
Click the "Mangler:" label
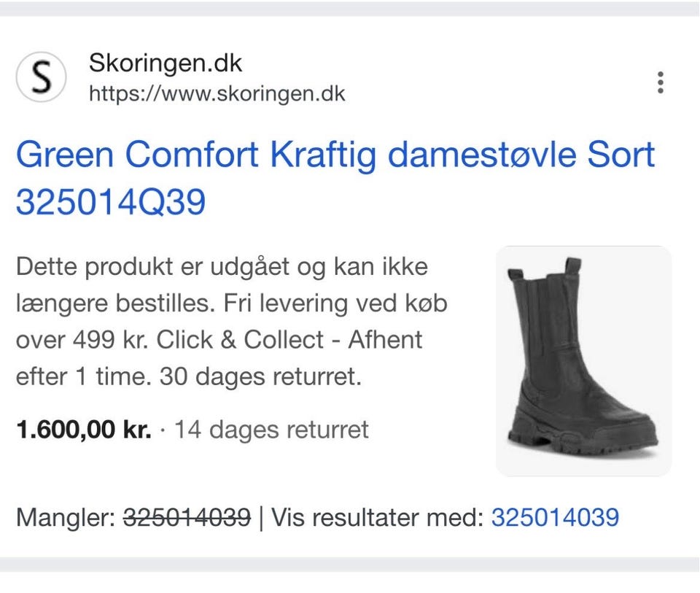pyautogui.click(x=66, y=518)
